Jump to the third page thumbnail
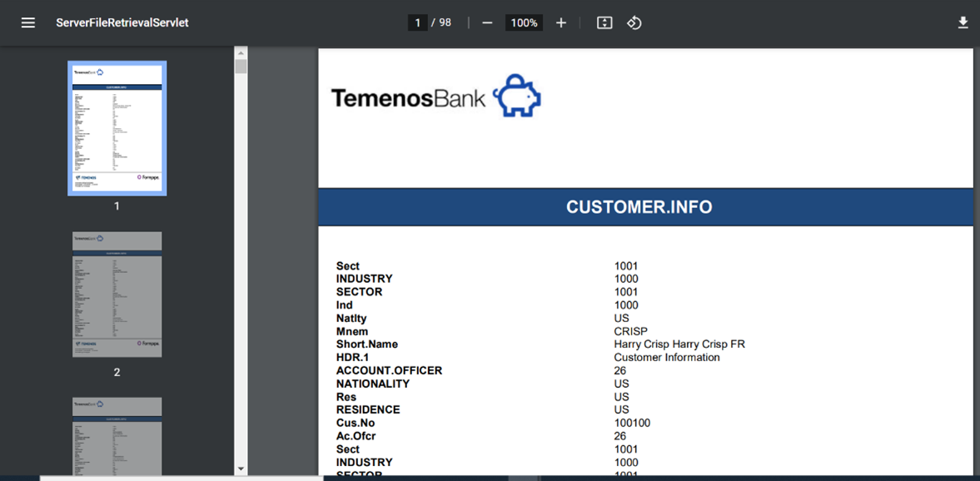980x481 pixels. coord(117,435)
